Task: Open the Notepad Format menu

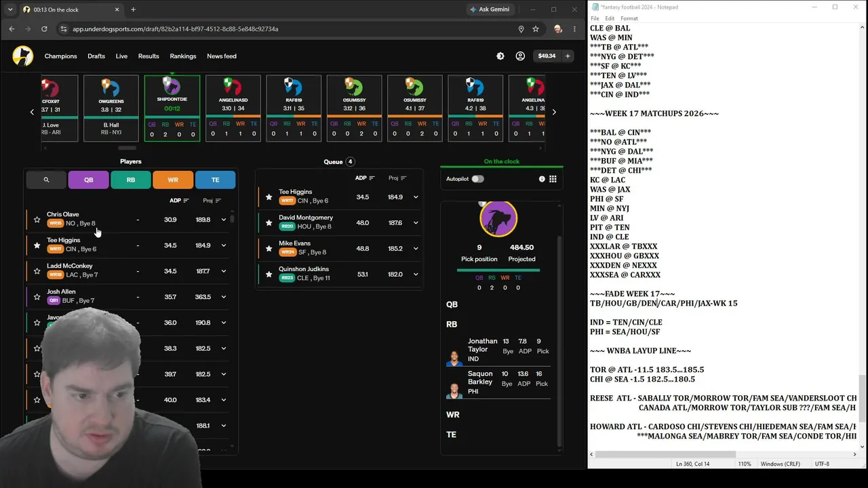Action: point(629,18)
